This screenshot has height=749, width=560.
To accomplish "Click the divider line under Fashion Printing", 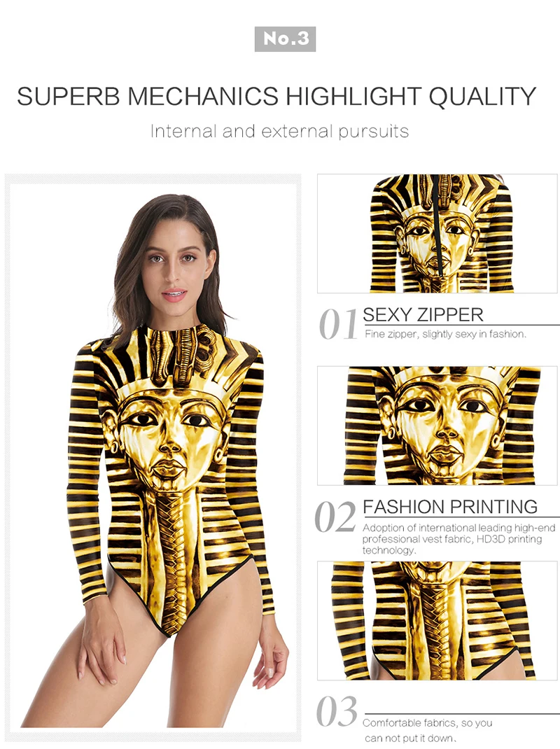I will point(461,517).
